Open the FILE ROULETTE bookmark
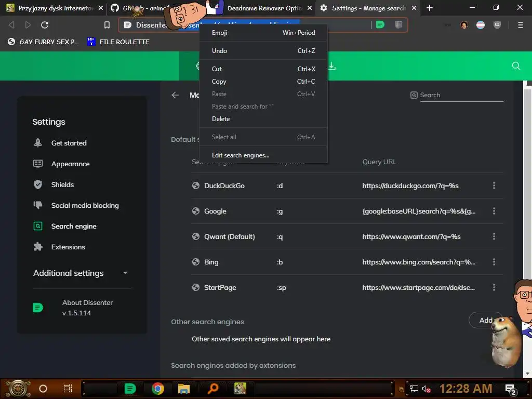Screen dimensions: 532x399 (x=118, y=42)
